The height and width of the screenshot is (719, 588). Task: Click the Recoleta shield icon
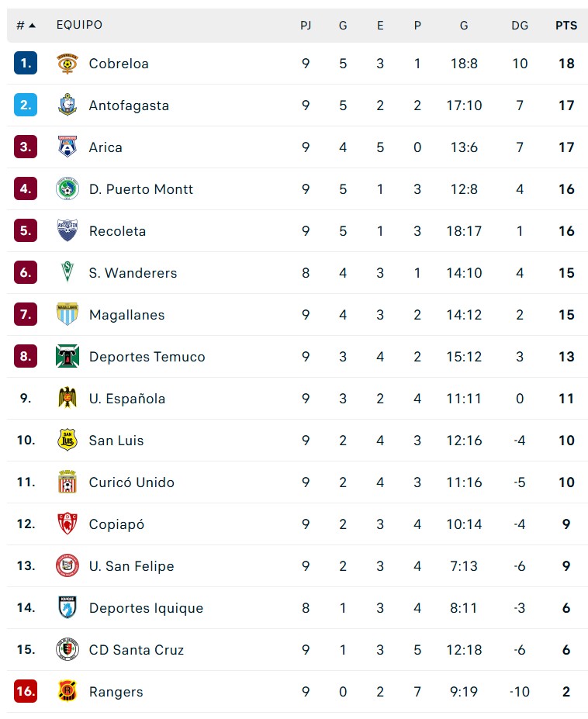point(67,231)
